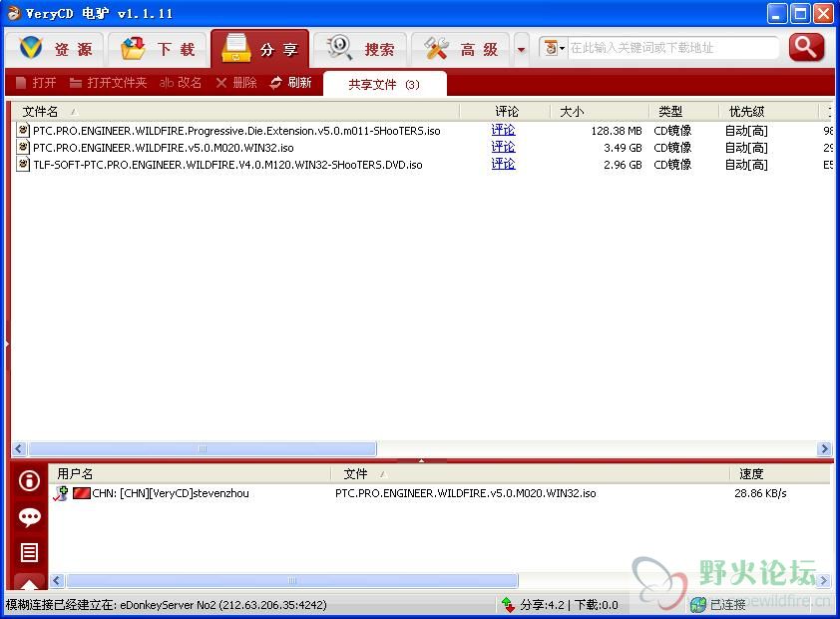
Task: Click 自动[高] priority of the 2.96 GB file
Action: 746,165
